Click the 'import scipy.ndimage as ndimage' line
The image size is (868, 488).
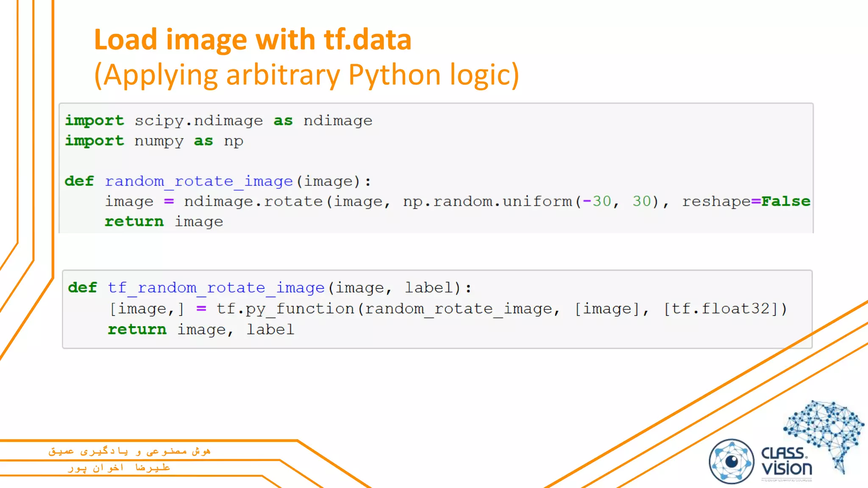click(x=218, y=121)
